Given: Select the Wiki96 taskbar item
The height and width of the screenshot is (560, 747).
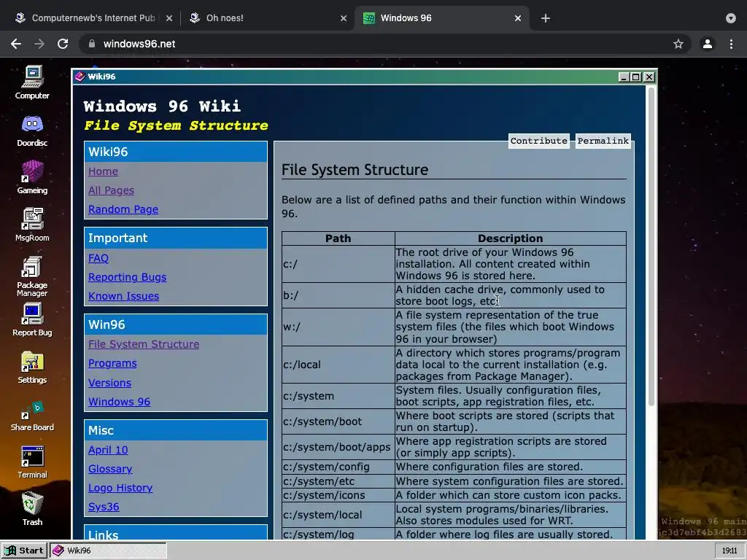Looking at the screenshot, I should [x=108, y=551].
